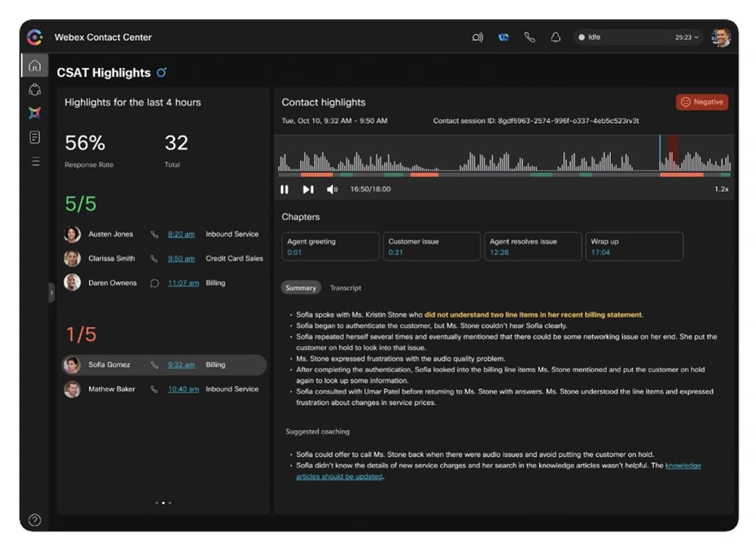This screenshot has width=756, height=548.
Task: Click the audio waveform timeline
Action: point(504,156)
